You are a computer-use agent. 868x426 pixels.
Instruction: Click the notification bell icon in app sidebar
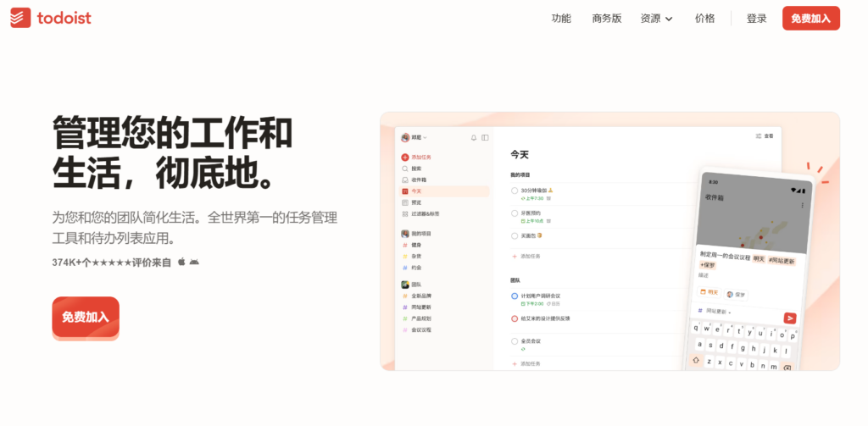click(x=474, y=137)
